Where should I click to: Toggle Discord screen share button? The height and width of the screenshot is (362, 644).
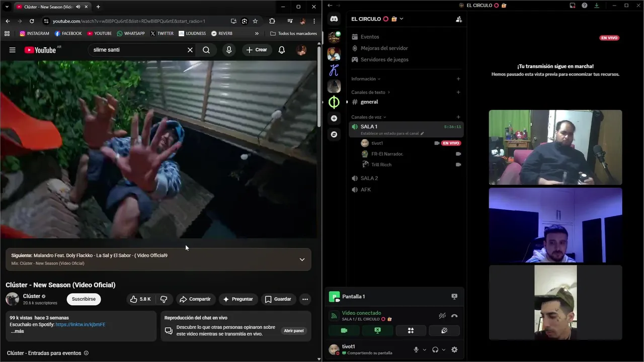(x=377, y=330)
